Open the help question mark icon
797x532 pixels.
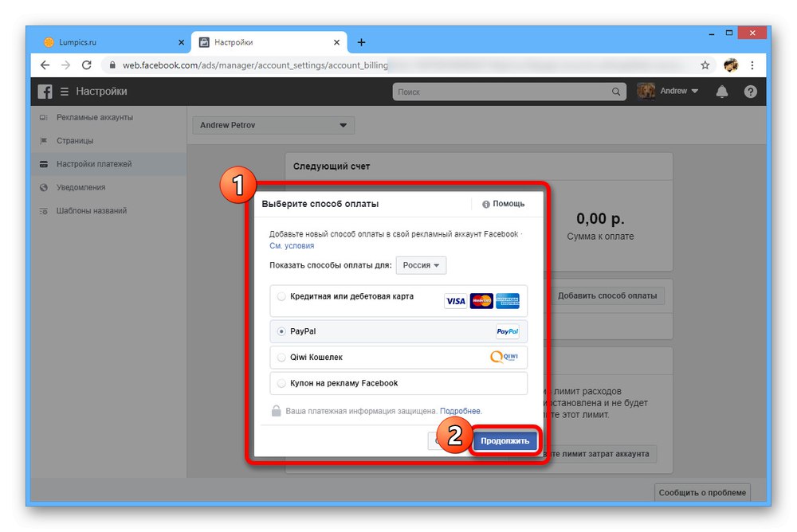click(x=750, y=92)
